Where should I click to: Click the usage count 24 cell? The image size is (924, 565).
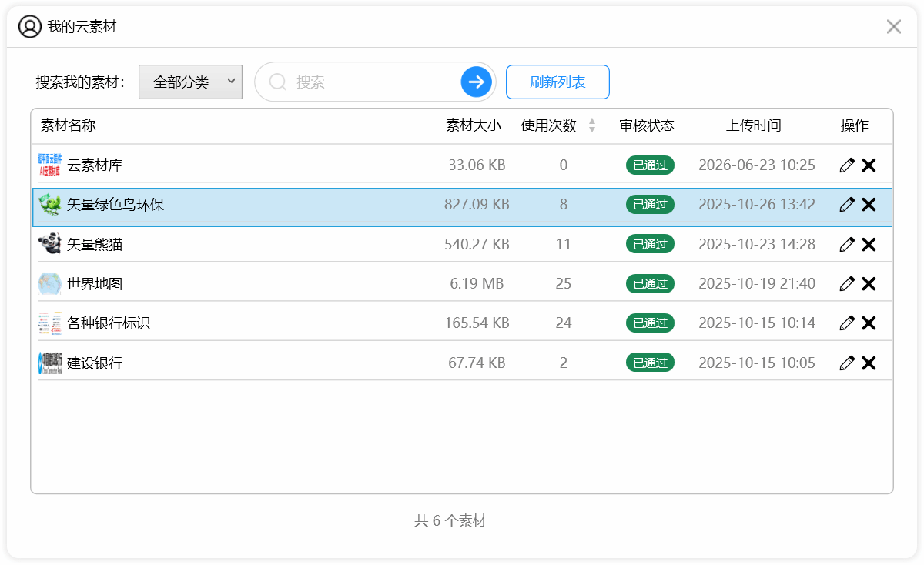(x=564, y=323)
